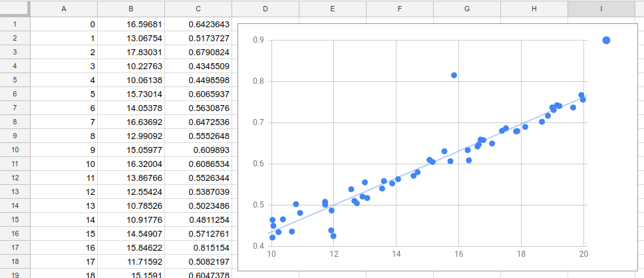Click cell containing 15.1591

[x=131, y=274]
